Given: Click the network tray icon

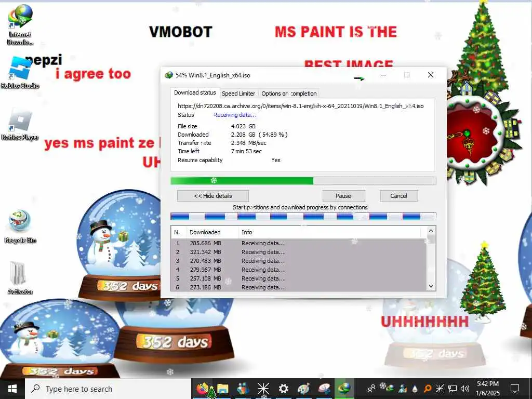Looking at the screenshot, I should [x=453, y=389].
